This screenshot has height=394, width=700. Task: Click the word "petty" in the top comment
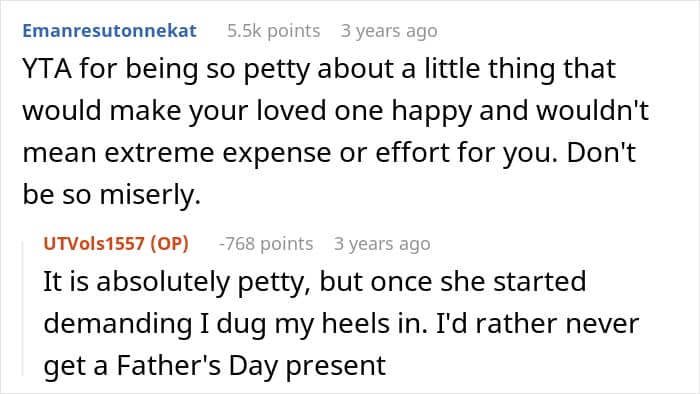[276, 70]
